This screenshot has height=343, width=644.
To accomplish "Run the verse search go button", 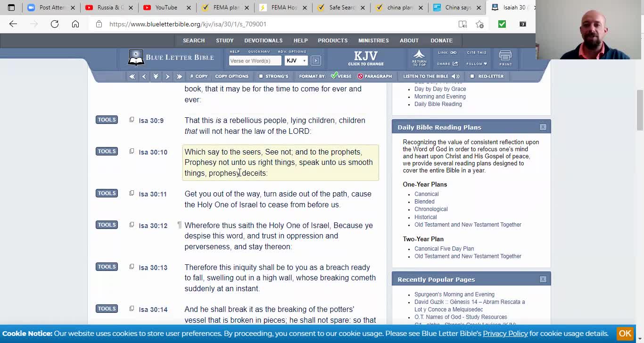I will point(316,61).
